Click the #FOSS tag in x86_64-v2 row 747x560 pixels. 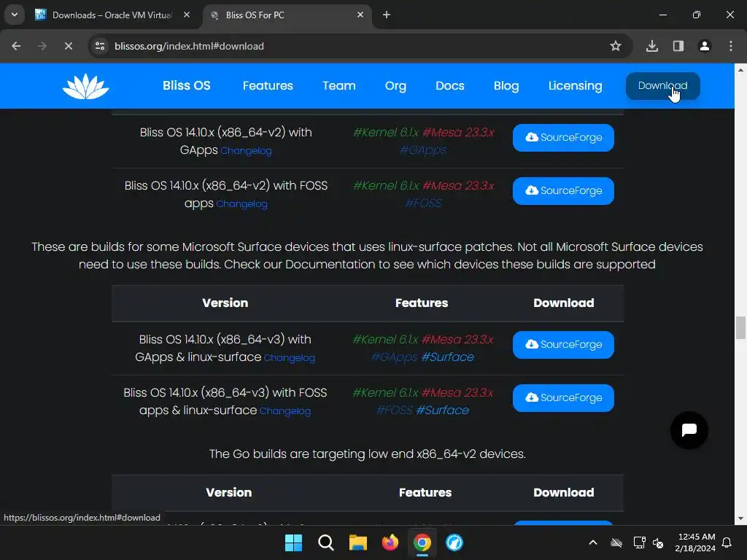point(423,203)
